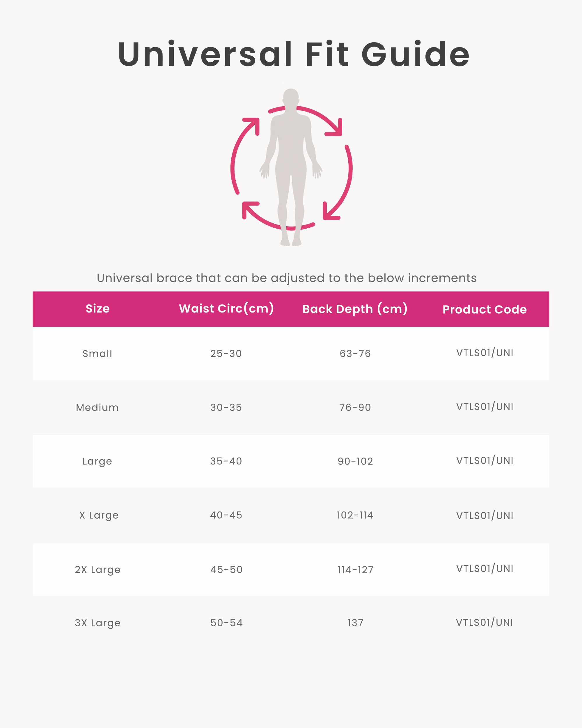Click back depth value 114-127
Screen dimensions: 582x728
(x=355, y=570)
